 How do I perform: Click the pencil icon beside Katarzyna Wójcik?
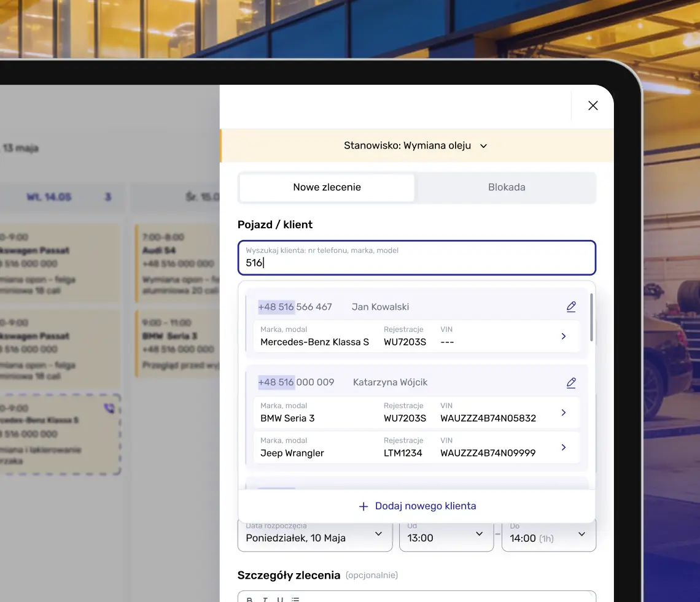571,382
